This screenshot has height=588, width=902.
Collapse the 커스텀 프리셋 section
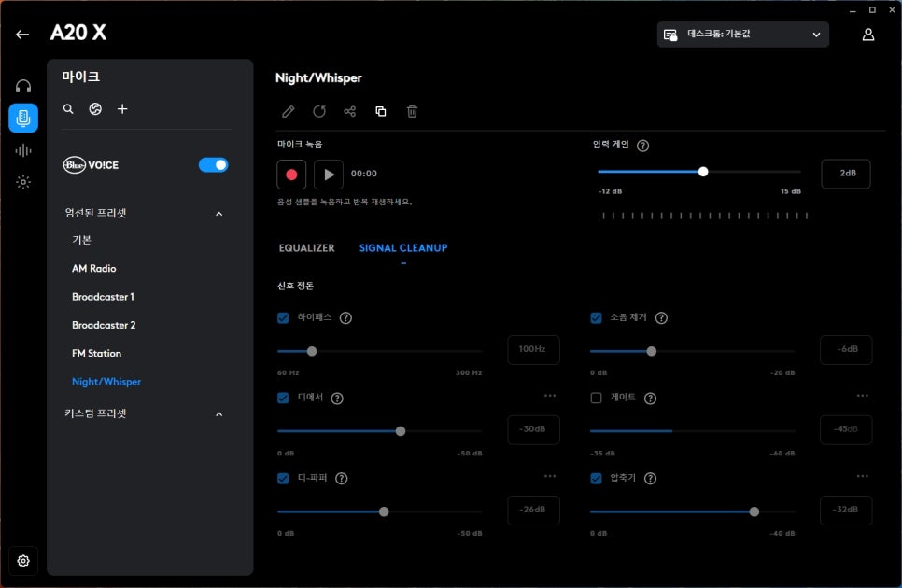(219, 414)
